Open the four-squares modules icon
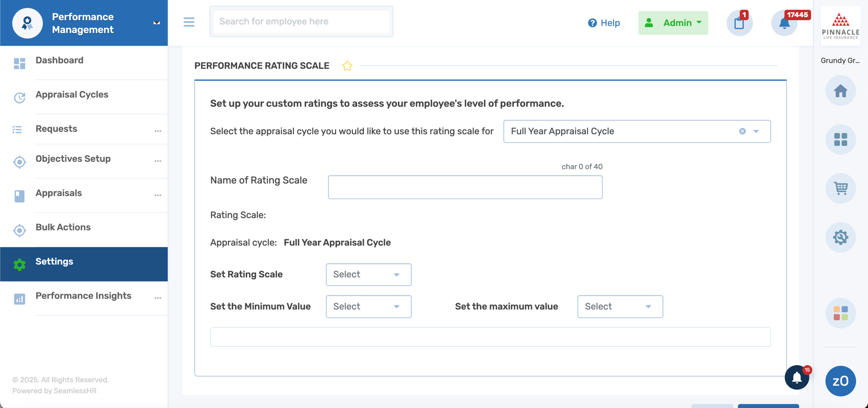This screenshot has height=408, width=868. point(840,140)
